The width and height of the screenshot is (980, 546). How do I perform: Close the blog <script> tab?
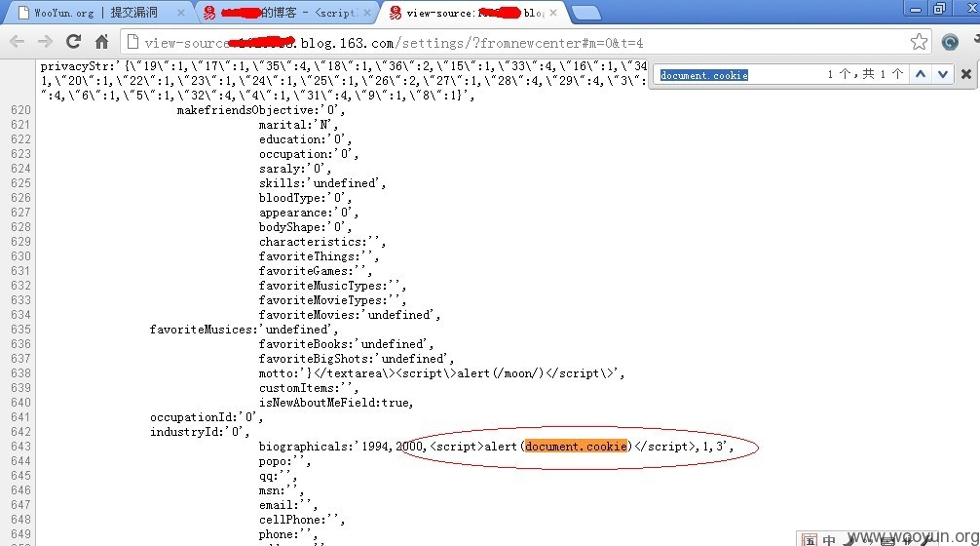pyautogui.click(x=367, y=13)
